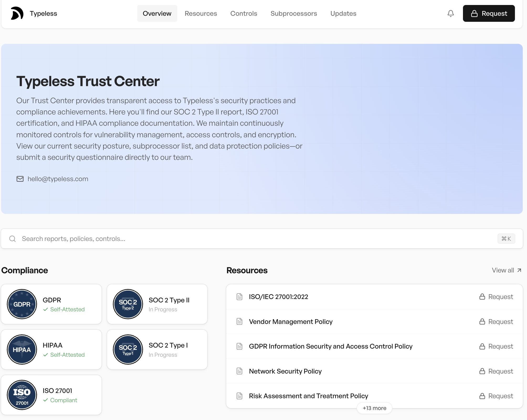Switch to the Updates tab
Viewport: 527px width, 420px height.
click(x=343, y=13)
